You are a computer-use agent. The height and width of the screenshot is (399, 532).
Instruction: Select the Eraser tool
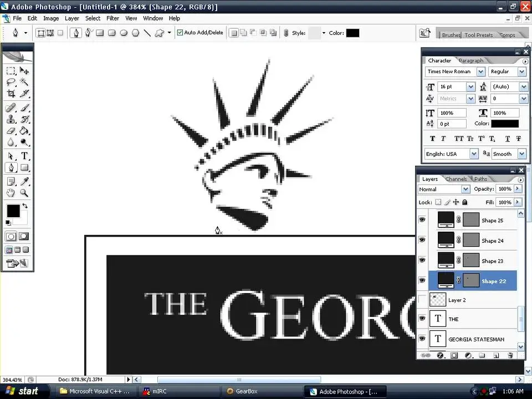[11, 131]
